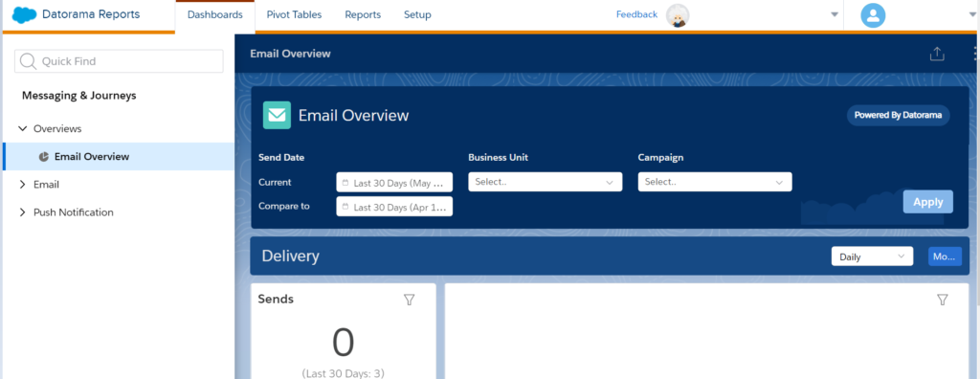This screenshot has height=379, width=980.
Task: Collapse the Overviews tree section
Action: (x=23, y=129)
